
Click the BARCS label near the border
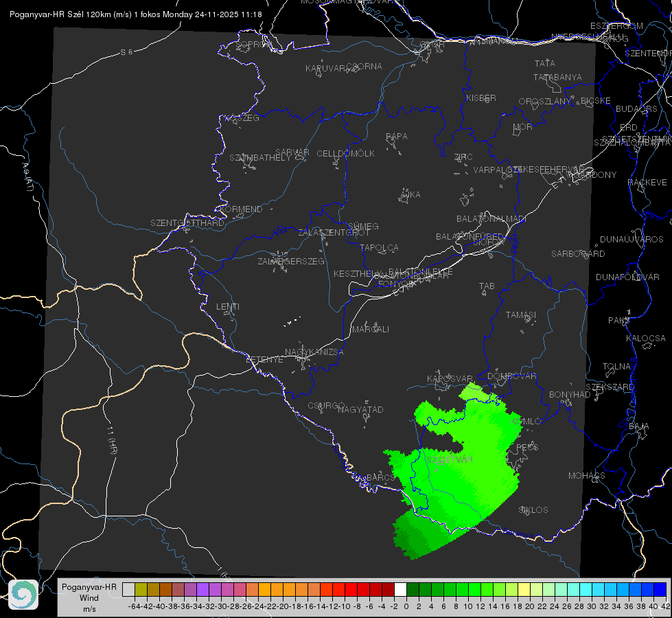(381, 477)
